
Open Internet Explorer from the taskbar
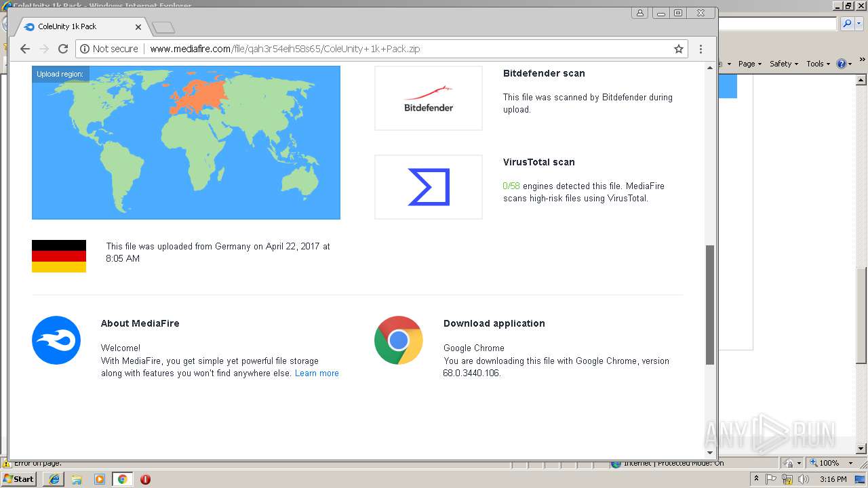pos(54,479)
